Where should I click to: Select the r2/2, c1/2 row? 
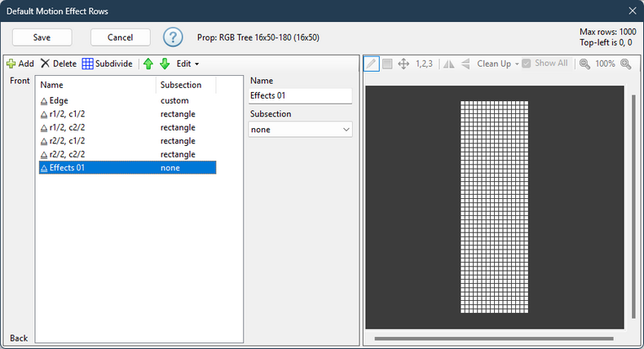tap(127, 140)
